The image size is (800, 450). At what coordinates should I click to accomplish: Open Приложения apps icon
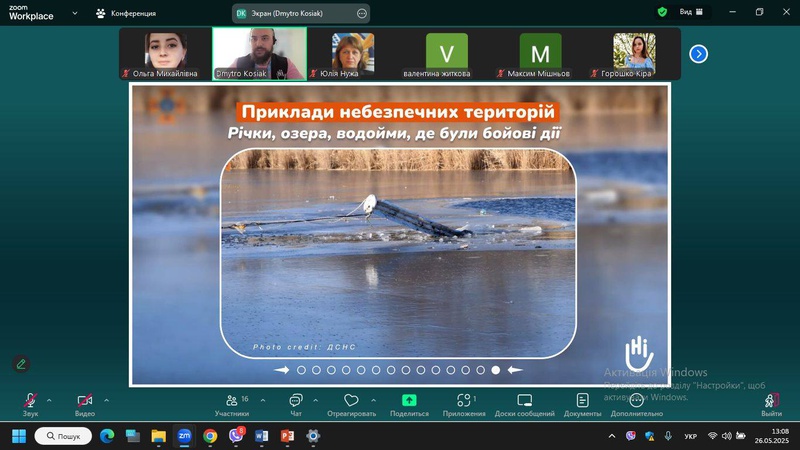pos(464,405)
